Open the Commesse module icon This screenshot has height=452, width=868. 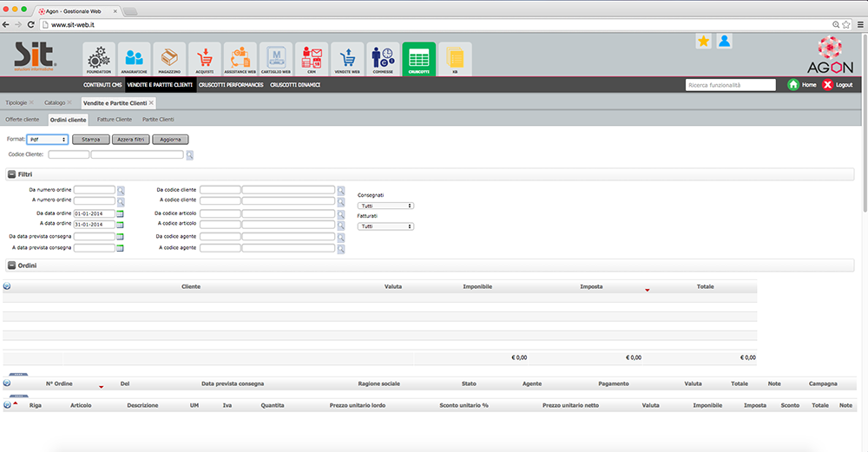382,59
